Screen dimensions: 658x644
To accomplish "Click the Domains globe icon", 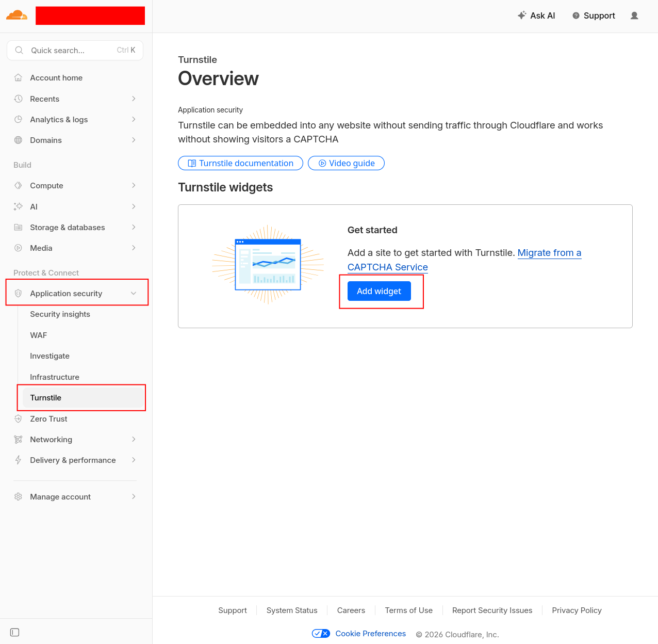I will click(x=18, y=140).
